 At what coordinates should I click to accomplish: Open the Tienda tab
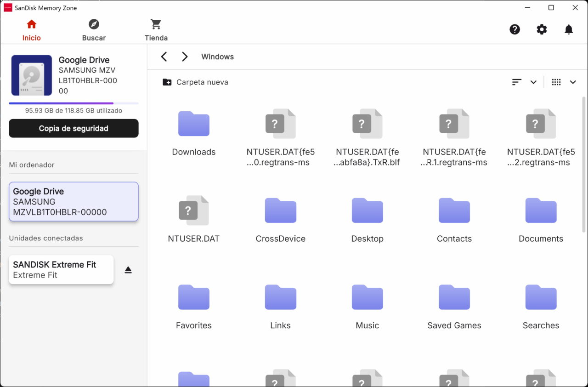pos(156,30)
